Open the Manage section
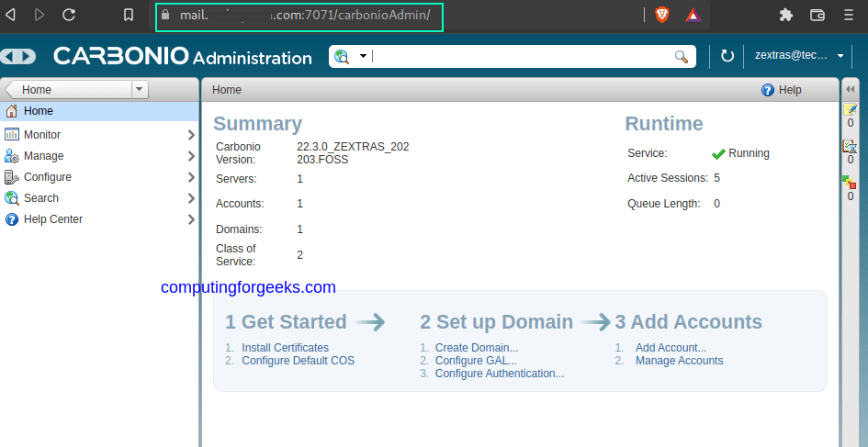Screen dimensions: 868x447 [44, 156]
